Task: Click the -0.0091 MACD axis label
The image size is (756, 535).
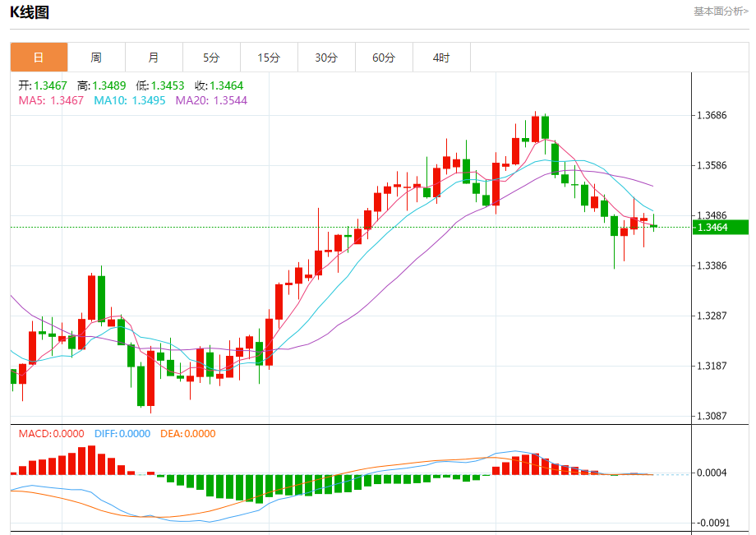Action: pyautogui.click(x=712, y=523)
